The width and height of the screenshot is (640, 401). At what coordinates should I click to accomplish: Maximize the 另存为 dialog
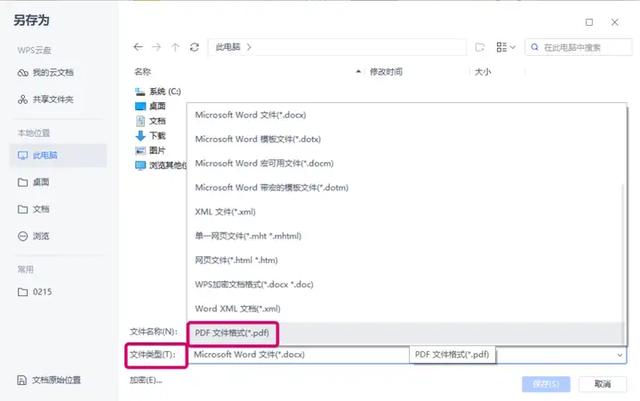tap(589, 22)
